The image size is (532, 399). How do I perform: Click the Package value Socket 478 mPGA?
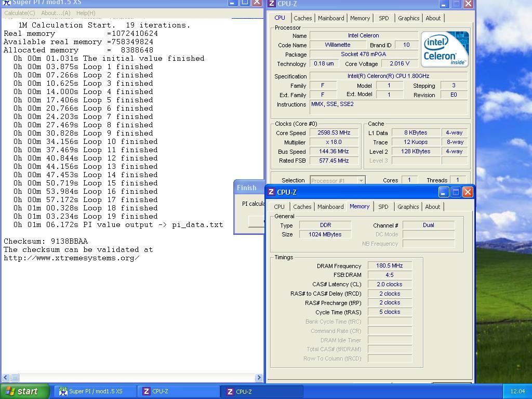tap(363, 54)
